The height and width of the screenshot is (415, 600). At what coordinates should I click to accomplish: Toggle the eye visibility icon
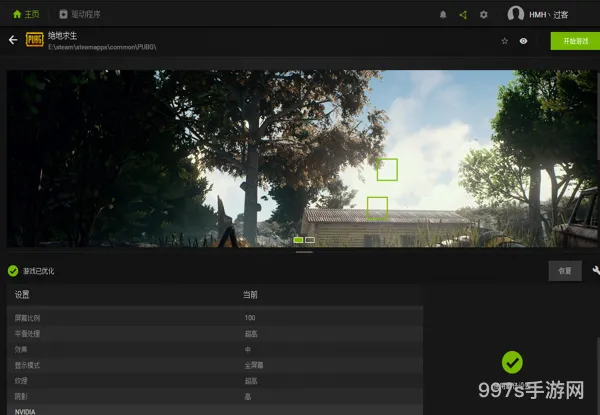tap(523, 41)
